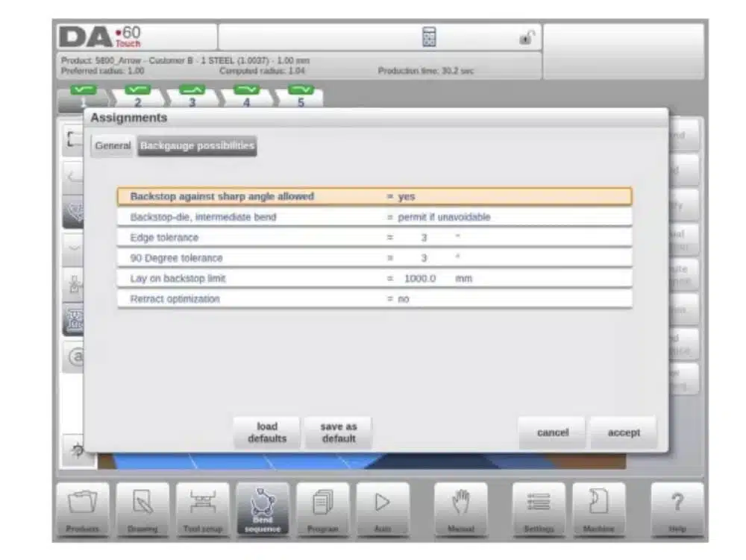
Task: Open the Settings icon
Action: click(x=539, y=510)
